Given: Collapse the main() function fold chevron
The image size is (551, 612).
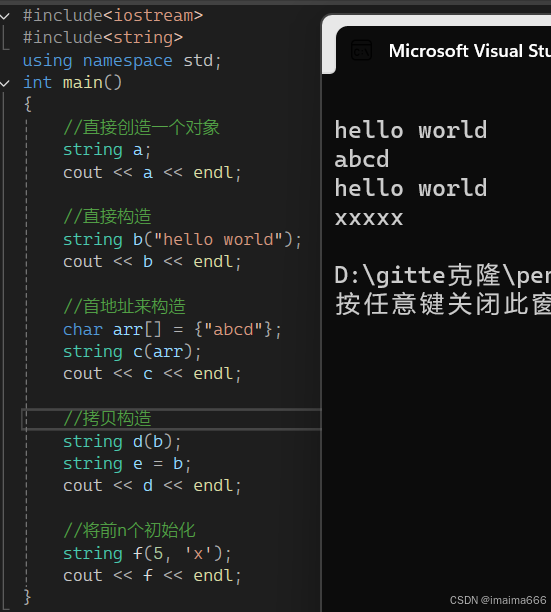Looking at the screenshot, I should coord(5,83).
